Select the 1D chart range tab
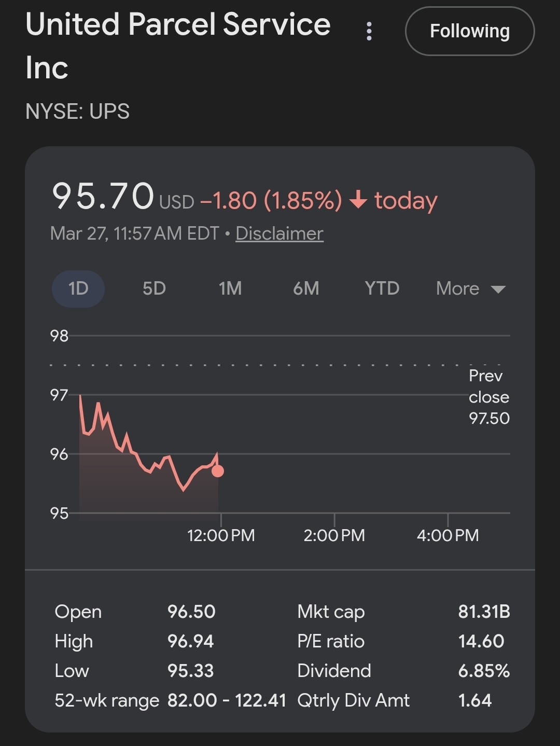Viewport: 560px width, 746px height. tap(78, 288)
